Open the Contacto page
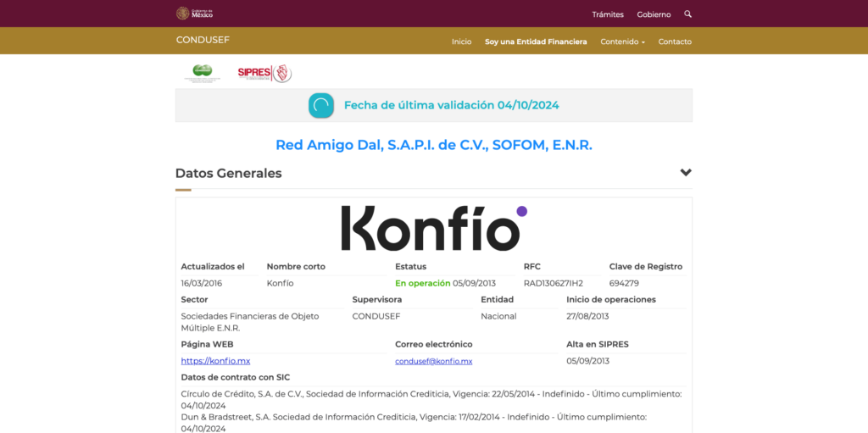This screenshot has width=868, height=433. pos(675,42)
